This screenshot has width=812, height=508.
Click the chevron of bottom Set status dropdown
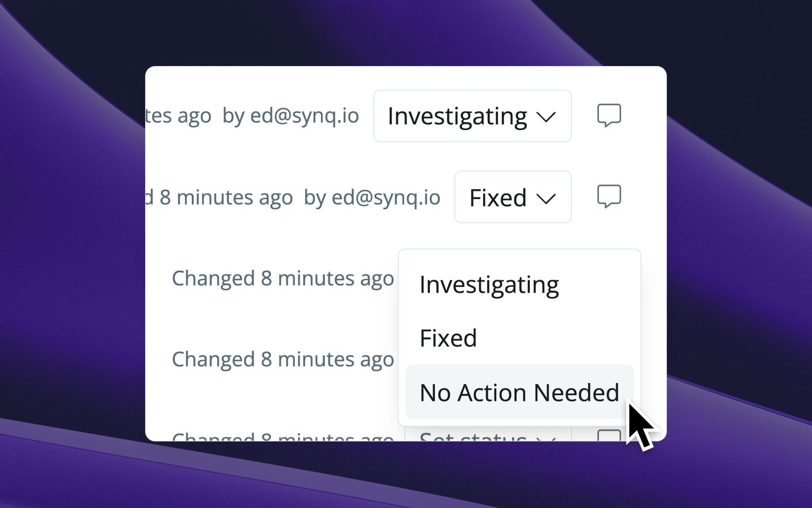click(546, 438)
